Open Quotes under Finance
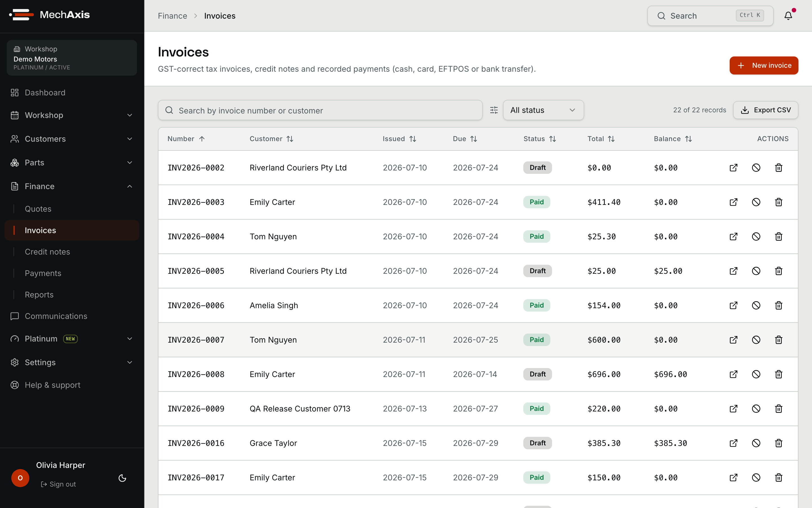Viewport: 812px width, 508px height. pos(72,209)
